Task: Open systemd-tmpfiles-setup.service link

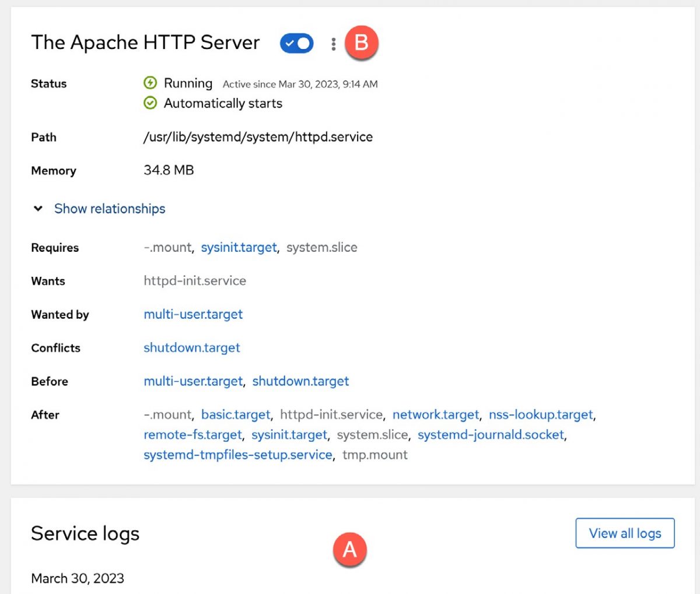Action: coord(237,455)
